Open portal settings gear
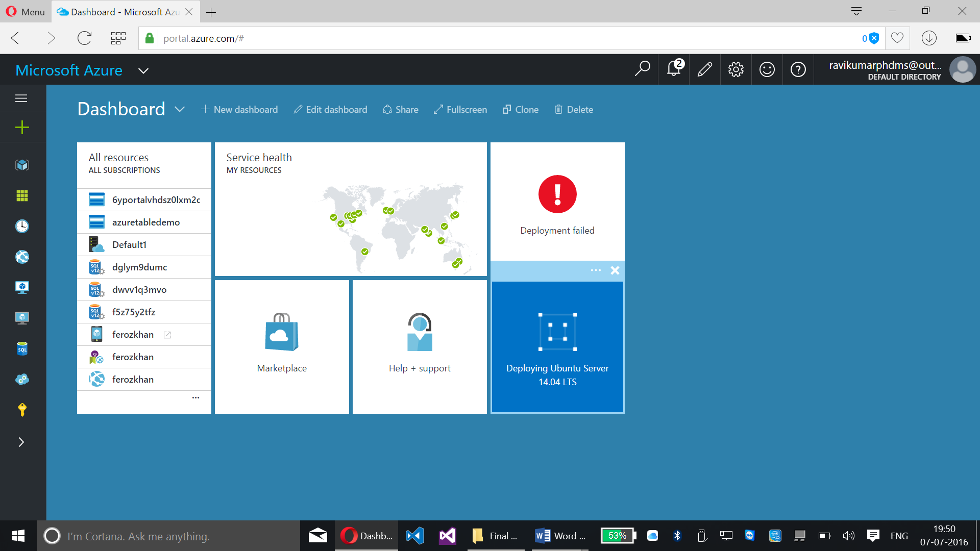The width and height of the screenshot is (980, 551). coord(736,69)
